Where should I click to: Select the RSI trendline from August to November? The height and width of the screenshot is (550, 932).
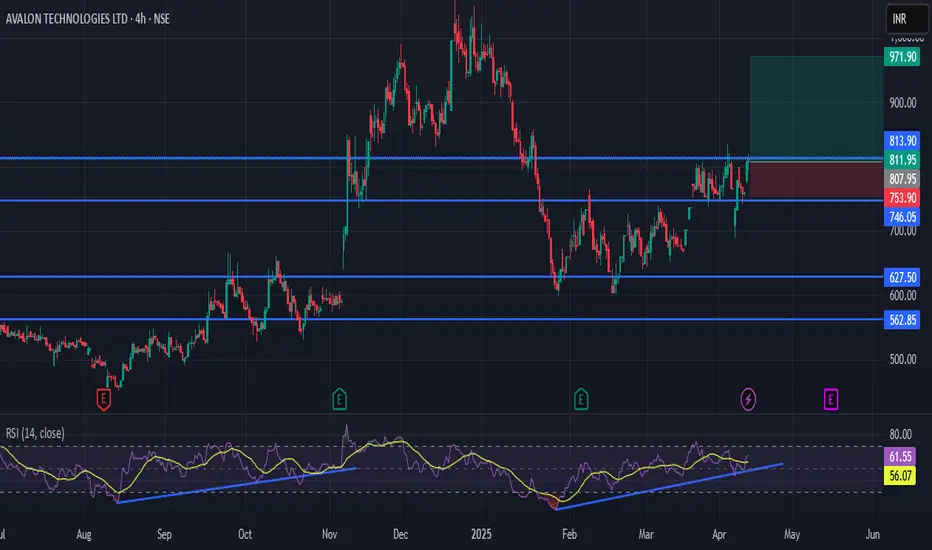(x=237, y=485)
